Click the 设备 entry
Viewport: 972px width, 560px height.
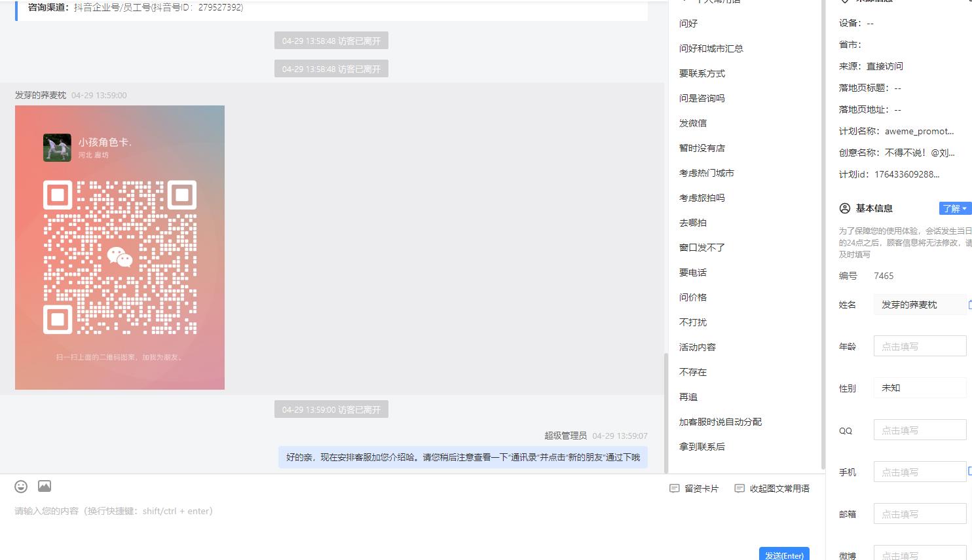coord(857,23)
